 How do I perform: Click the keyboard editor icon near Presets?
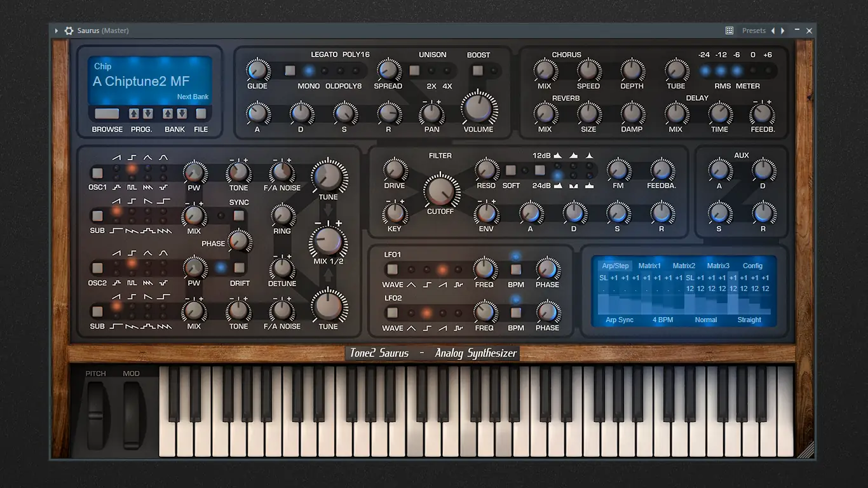[728, 30]
